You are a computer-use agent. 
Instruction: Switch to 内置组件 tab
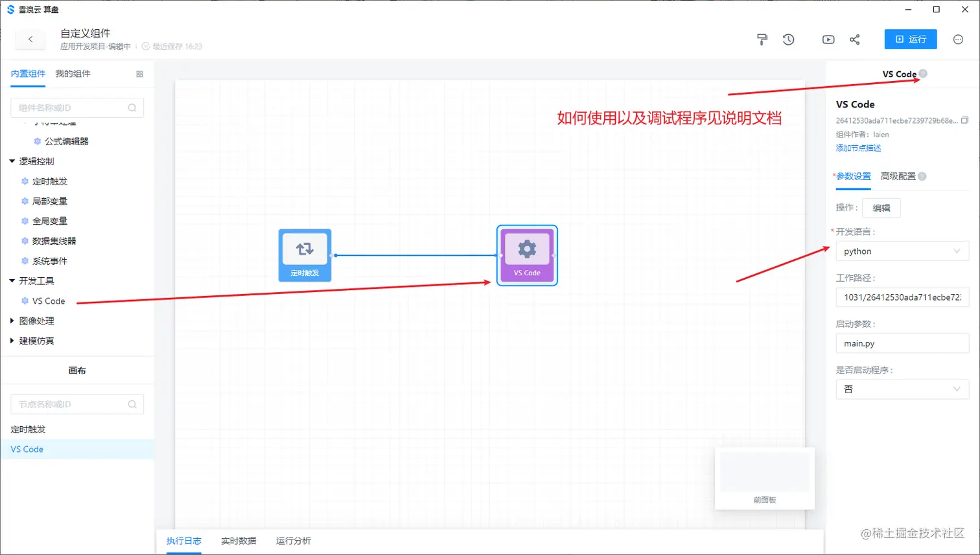[28, 74]
